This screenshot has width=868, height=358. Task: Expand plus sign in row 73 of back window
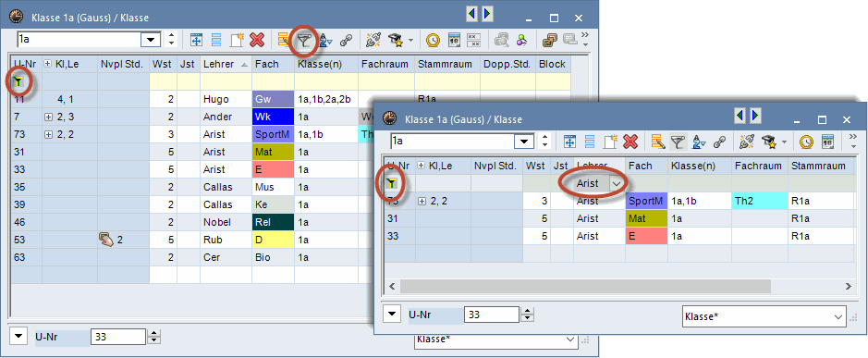[48, 135]
